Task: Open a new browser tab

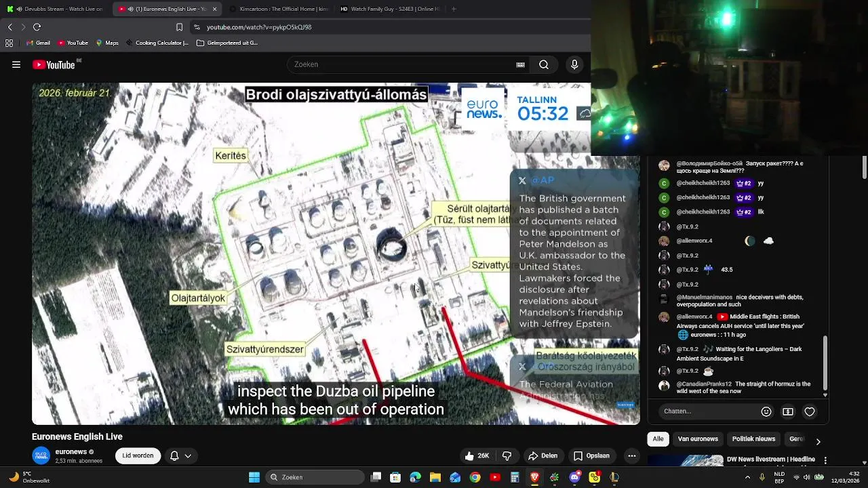Action: click(454, 9)
